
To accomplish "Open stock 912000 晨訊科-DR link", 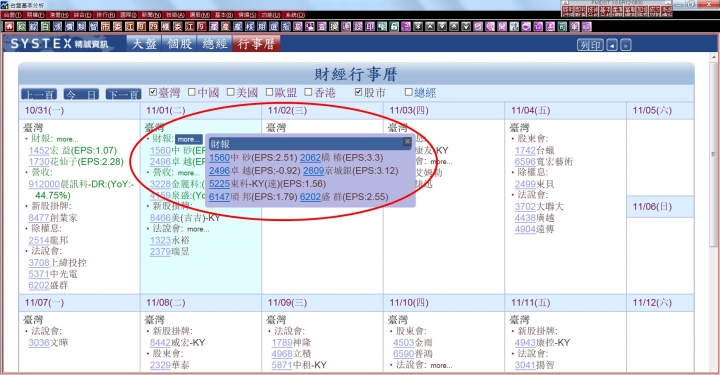I will (x=44, y=185).
